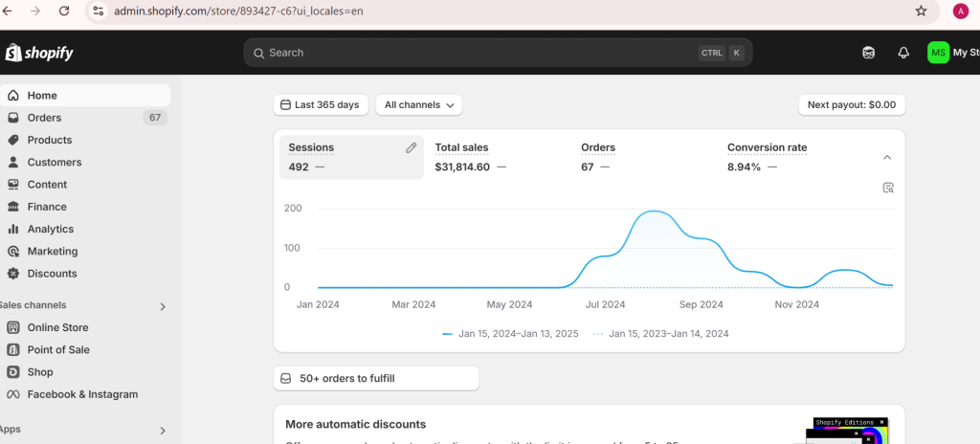This screenshot has height=444, width=980.
Task: Collapse the metrics card chevron
Action: click(887, 157)
